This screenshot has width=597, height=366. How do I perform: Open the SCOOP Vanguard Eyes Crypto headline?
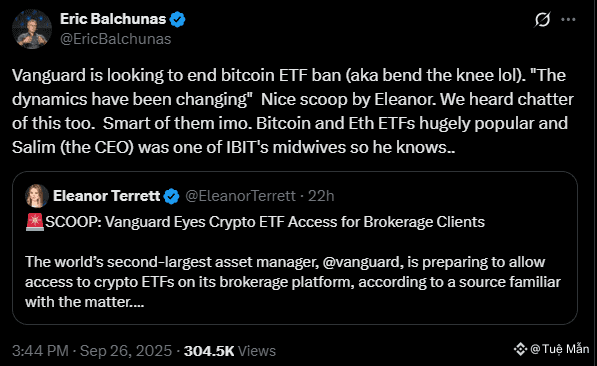pos(265,222)
